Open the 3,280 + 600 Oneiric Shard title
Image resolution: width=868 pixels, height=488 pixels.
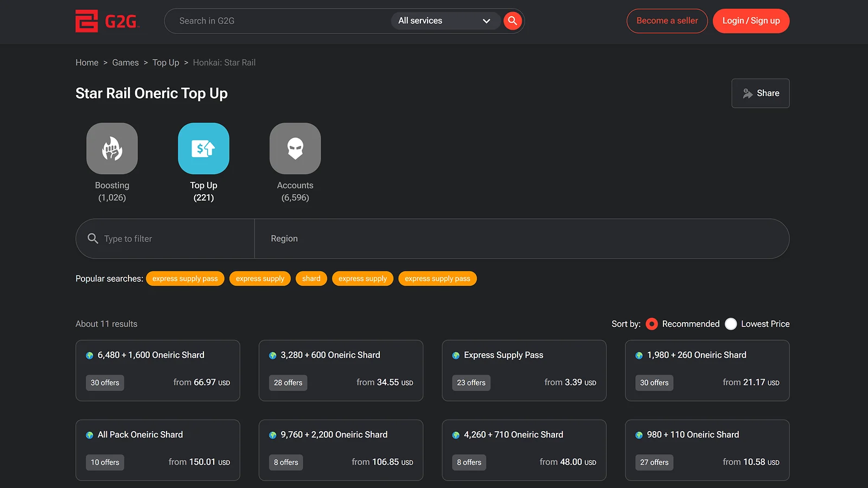[330, 355]
